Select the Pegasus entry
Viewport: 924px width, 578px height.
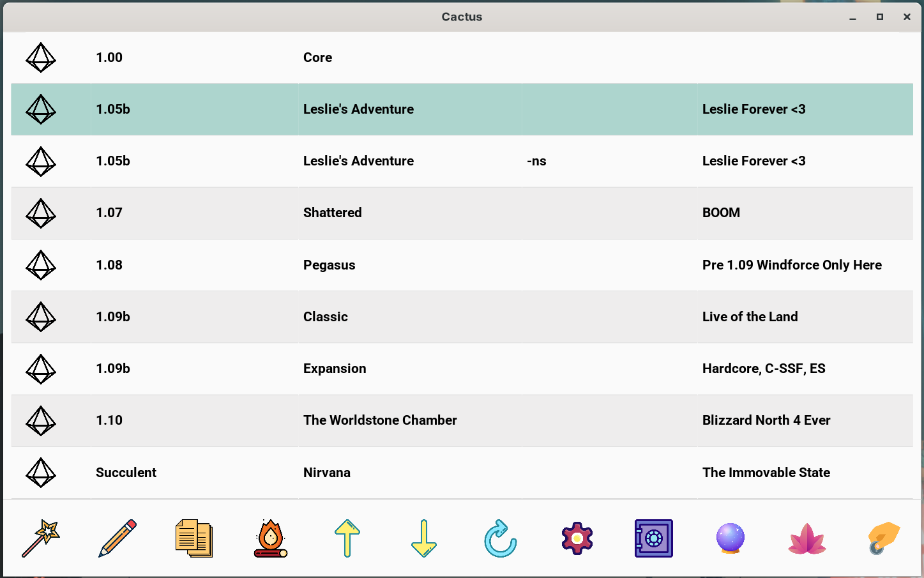(x=329, y=265)
